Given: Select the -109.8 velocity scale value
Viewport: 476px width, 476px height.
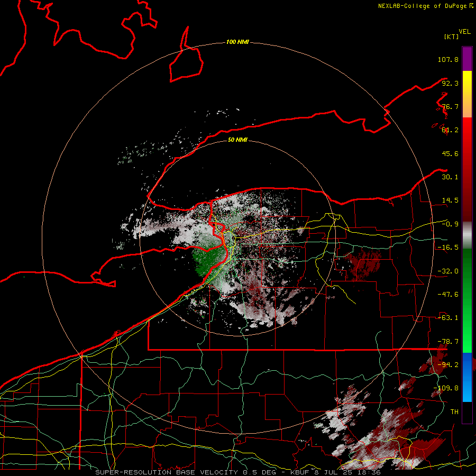Looking at the screenshot, I should click(446, 388).
